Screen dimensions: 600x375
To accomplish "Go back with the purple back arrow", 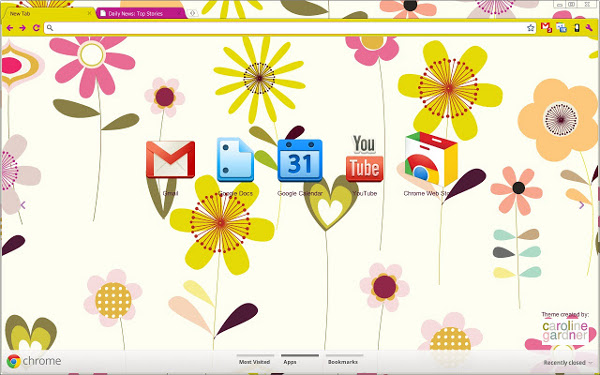I will coord(10,28).
